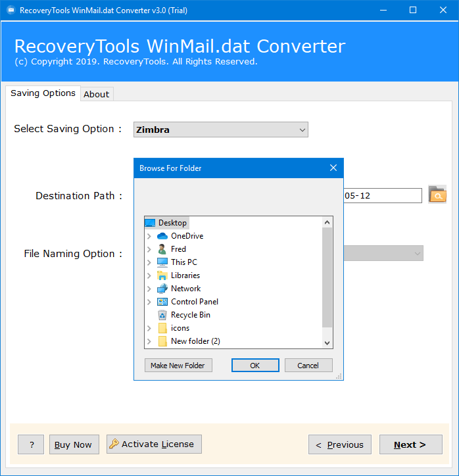Viewport: 459px width, 476px height.
Task: Expand the OneDrive tree node
Action: tap(149, 236)
